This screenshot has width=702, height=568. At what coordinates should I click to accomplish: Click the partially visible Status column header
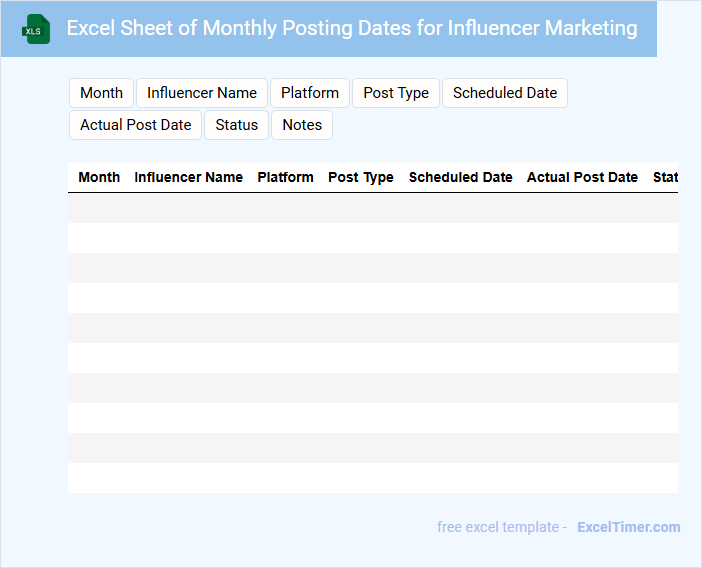coord(665,177)
